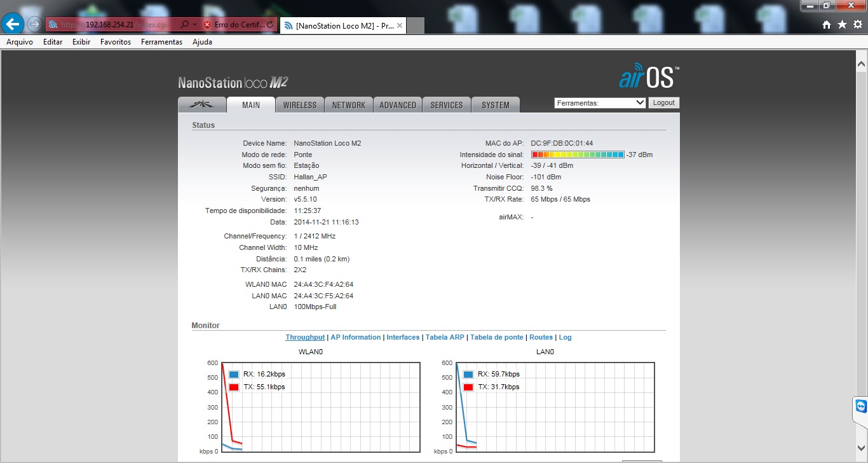Open the Ajuda menu
Screen dimensions: 868x463
click(x=202, y=42)
